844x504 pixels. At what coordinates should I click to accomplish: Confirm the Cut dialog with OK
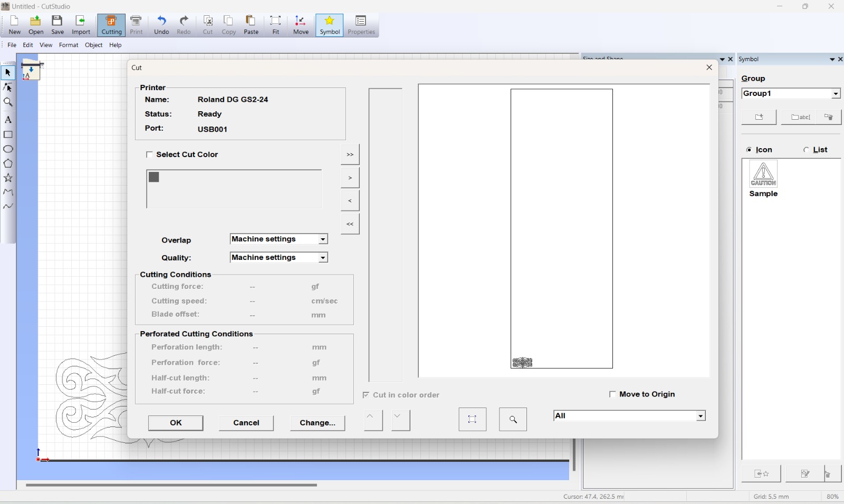(x=176, y=423)
